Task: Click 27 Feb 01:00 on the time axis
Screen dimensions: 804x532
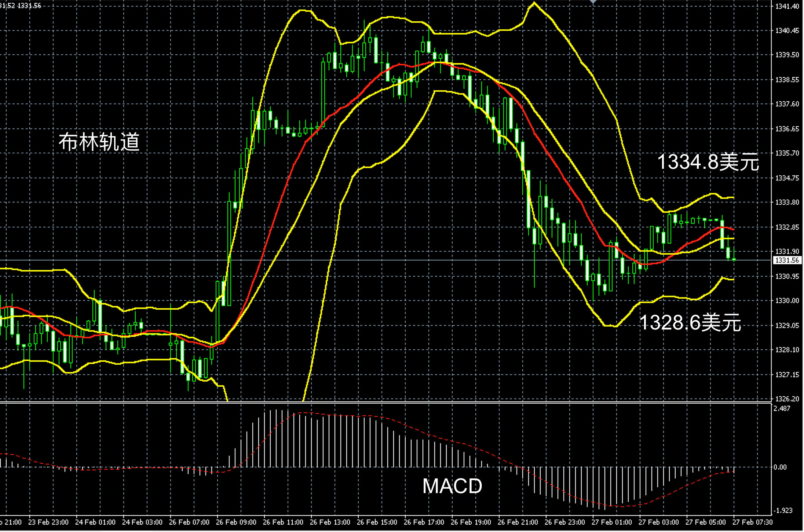Action: tap(612, 522)
